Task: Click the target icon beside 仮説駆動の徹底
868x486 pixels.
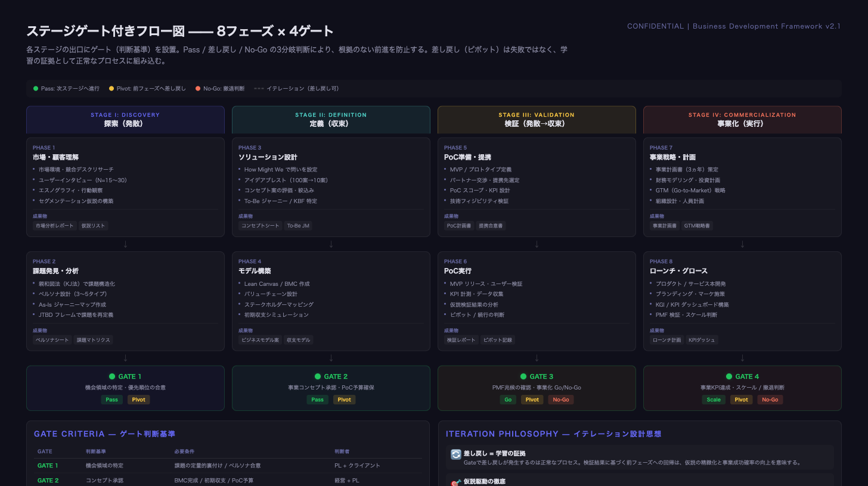Action: pyautogui.click(x=456, y=482)
